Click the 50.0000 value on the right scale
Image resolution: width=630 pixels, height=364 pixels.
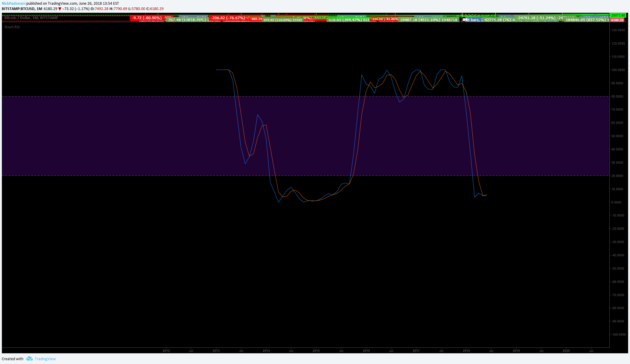pos(617,136)
